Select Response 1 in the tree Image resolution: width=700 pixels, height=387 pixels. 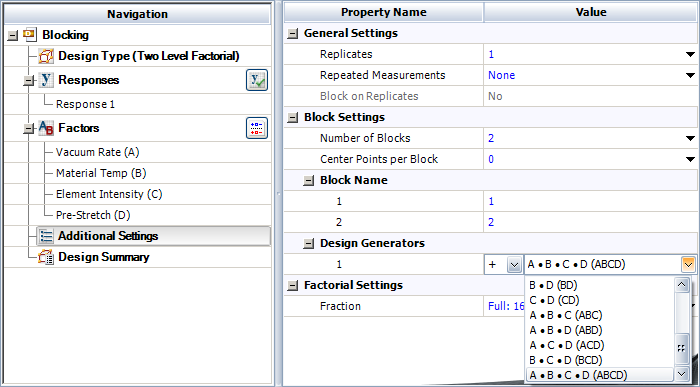tap(85, 104)
